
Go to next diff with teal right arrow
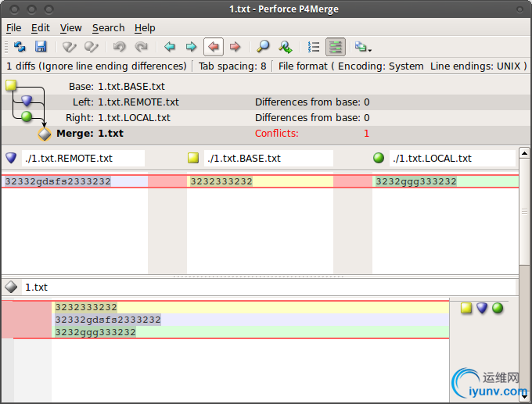coord(191,46)
